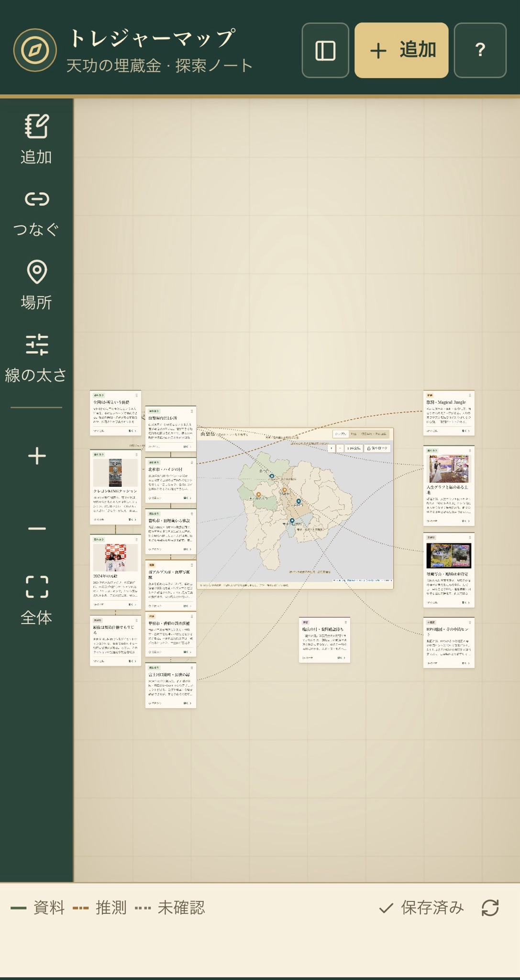Open the 富士河口湖町 card via 開く
520x980 pixels.
188,703
